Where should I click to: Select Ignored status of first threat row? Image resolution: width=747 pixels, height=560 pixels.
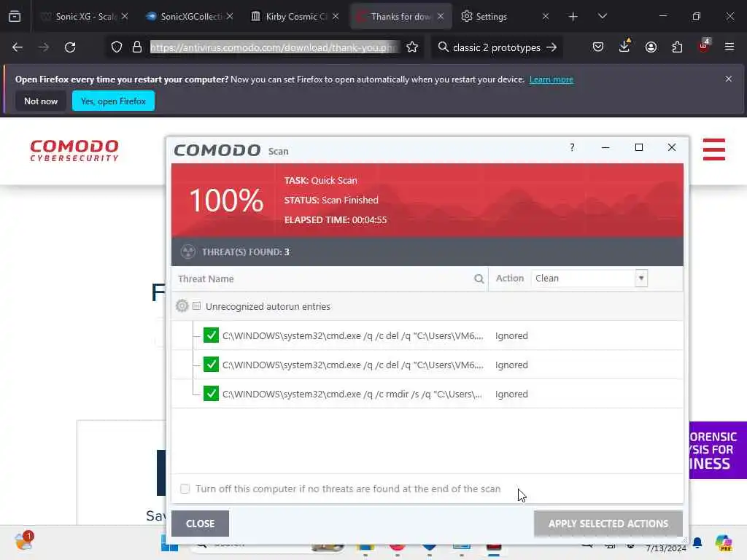[511, 335]
